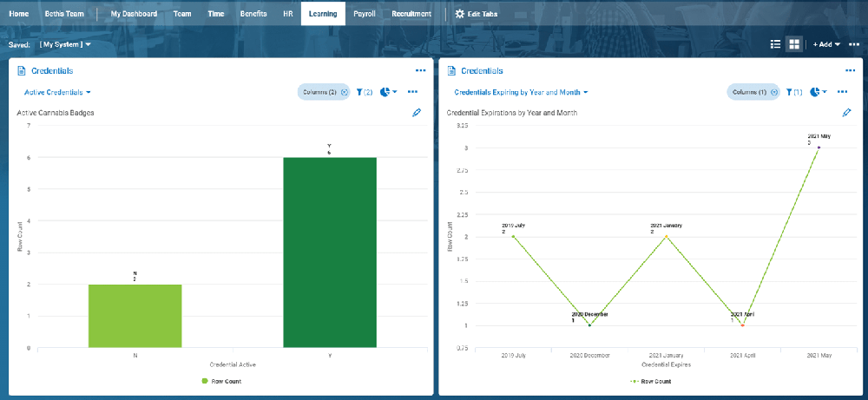Open the HR tab
This screenshot has height=400, width=868.
point(287,14)
